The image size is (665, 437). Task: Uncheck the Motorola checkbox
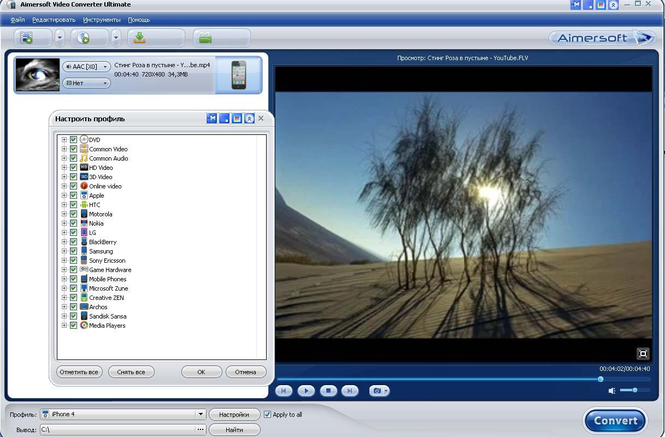point(73,214)
